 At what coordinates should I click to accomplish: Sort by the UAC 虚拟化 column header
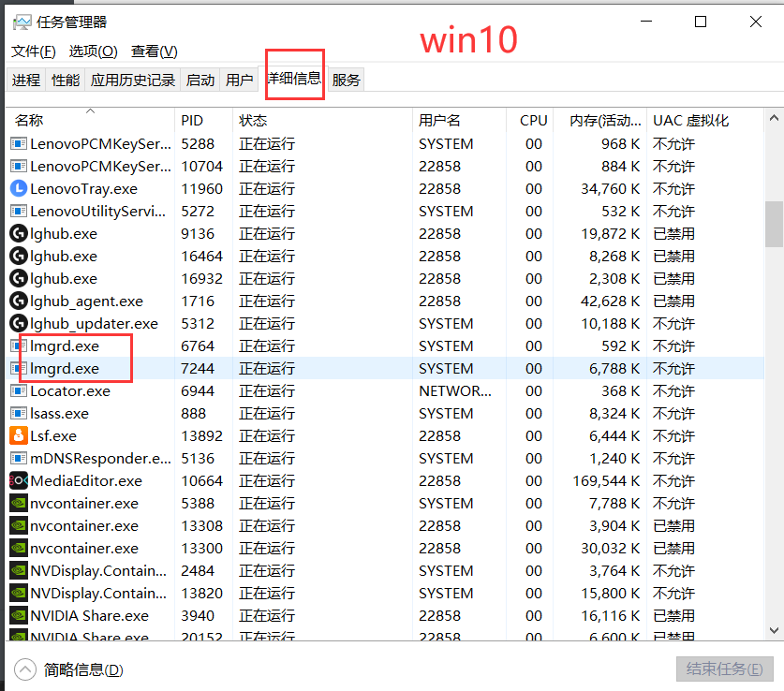click(x=705, y=120)
